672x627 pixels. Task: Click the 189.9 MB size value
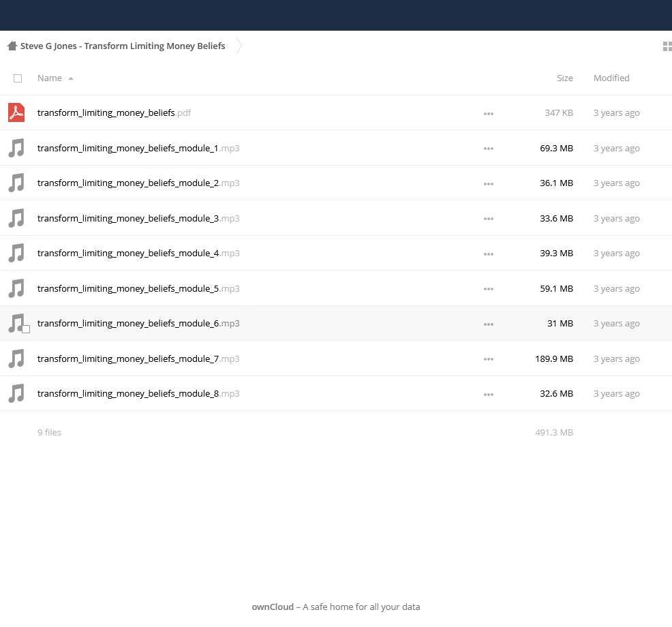click(x=554, y=358)
